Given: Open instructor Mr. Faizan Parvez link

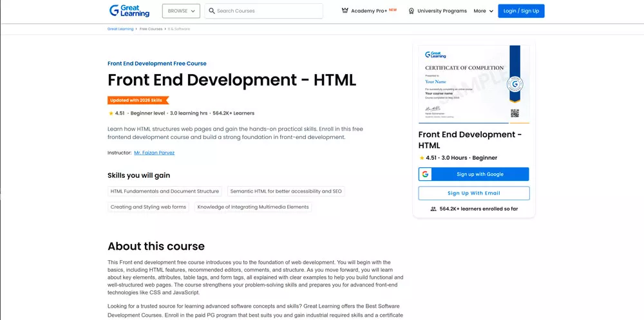Looking at the screenshot, I should pos(154,153).
